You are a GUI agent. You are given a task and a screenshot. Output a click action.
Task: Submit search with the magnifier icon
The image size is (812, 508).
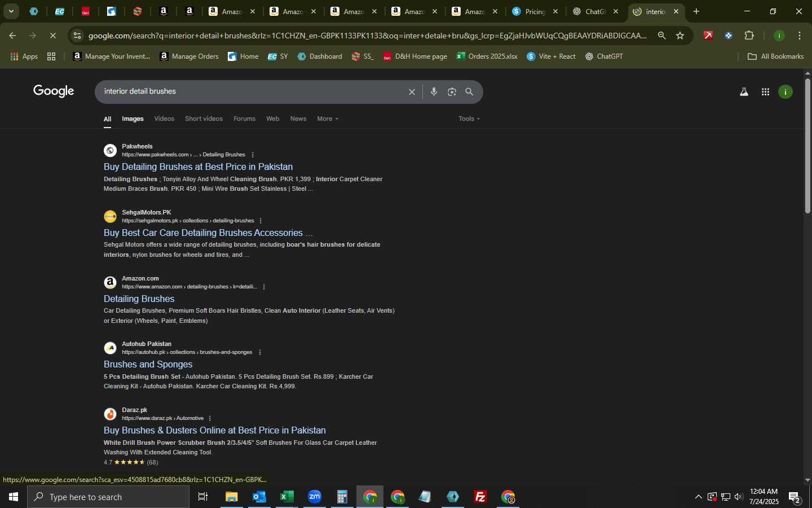coord(469,92)
